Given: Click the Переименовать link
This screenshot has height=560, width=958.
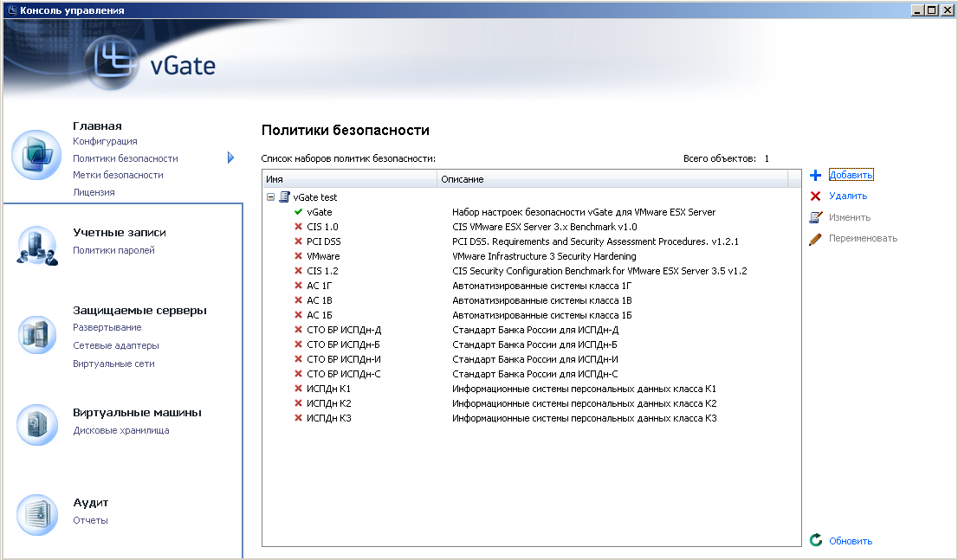Looking at the screenshot, I should coord(864,238).
